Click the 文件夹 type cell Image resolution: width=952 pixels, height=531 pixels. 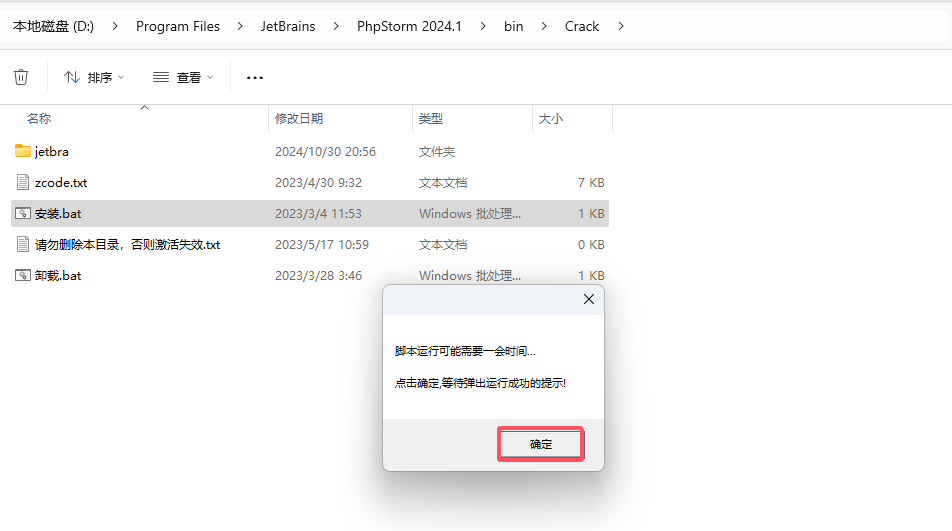(x=437, y=152)
